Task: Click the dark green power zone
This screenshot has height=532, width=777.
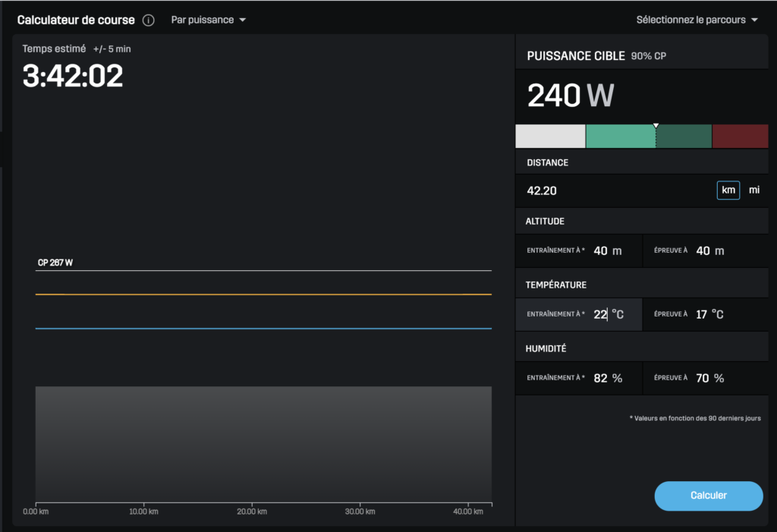Action: [x=684, y=137]
